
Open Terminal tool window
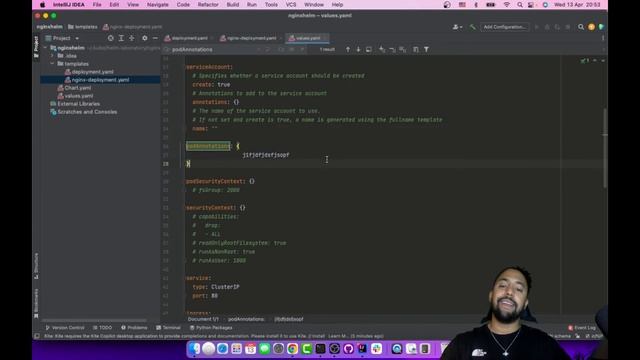tap(169, 328)
